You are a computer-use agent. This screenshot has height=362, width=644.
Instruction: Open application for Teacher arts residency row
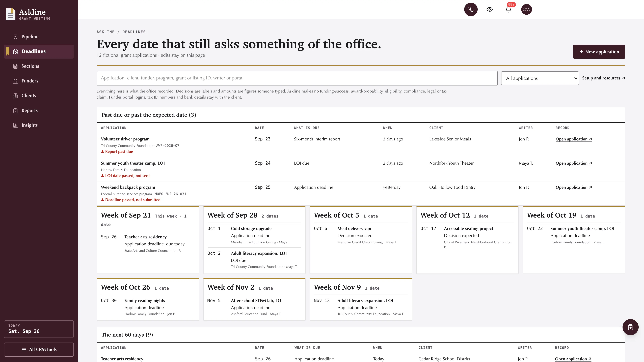(573, 359)
